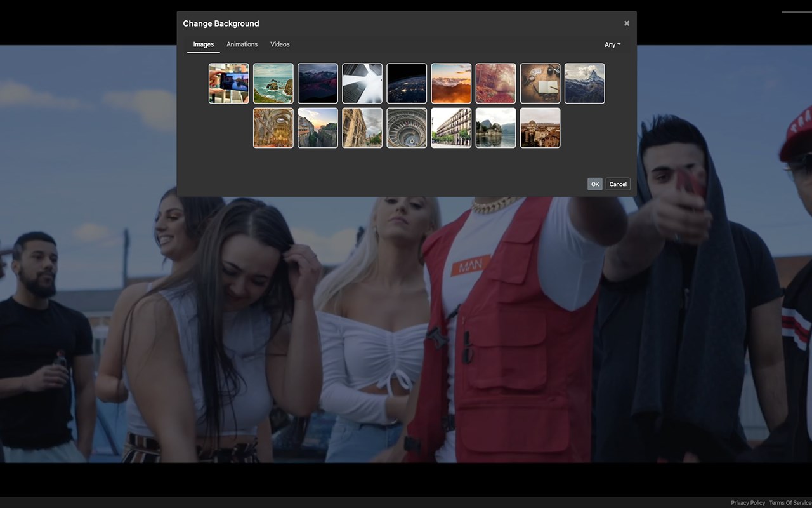This screenshot has height=508, width=812.
Task: Pick the golden cathedral interior thumbnail
Action: pyautogui.click(x=273, y=128)
